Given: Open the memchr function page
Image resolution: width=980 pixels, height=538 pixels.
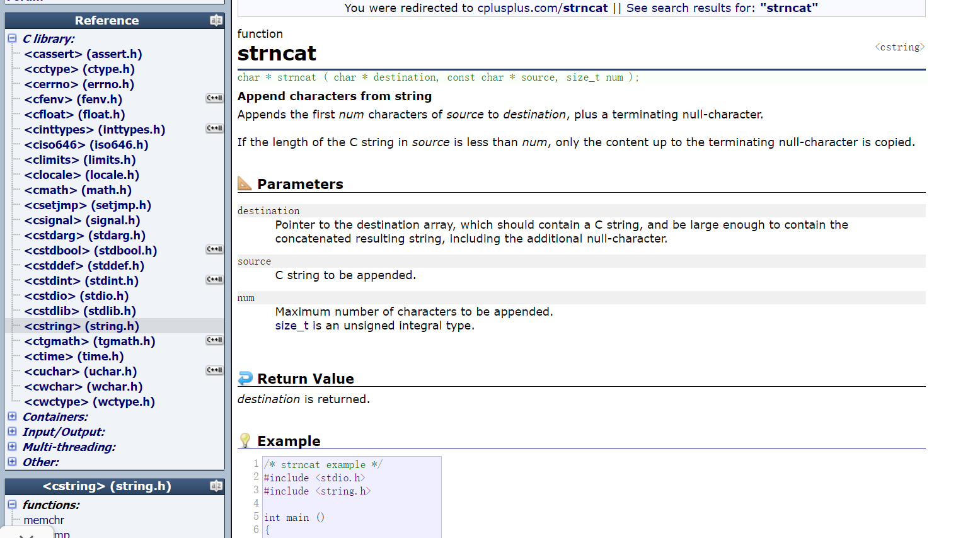Looking at the screenshot, I should (44, 520).
